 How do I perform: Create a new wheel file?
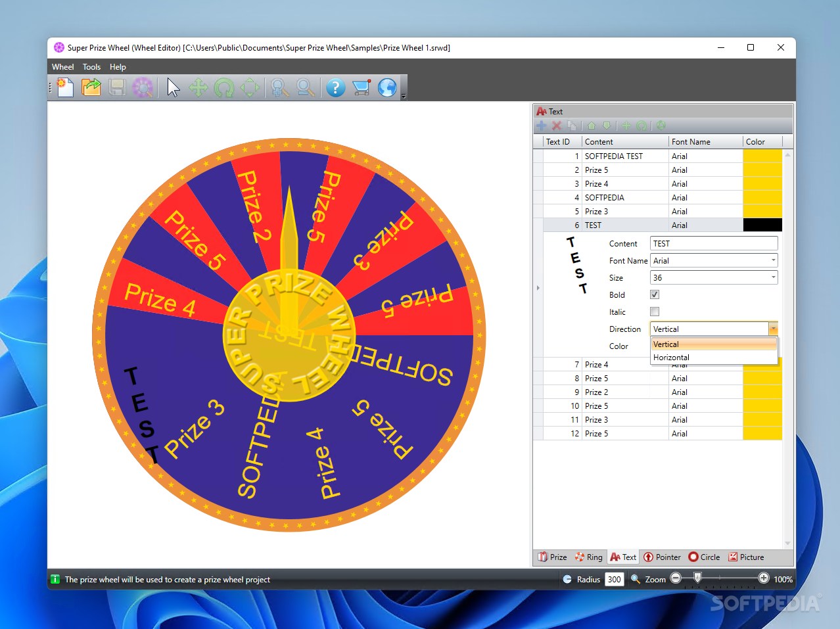[x=65, y=87]
